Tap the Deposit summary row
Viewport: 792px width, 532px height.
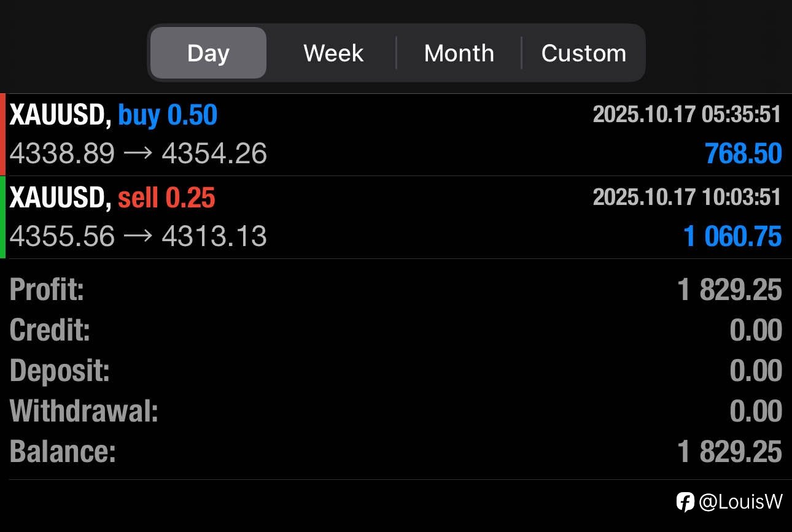coord(395,371)
